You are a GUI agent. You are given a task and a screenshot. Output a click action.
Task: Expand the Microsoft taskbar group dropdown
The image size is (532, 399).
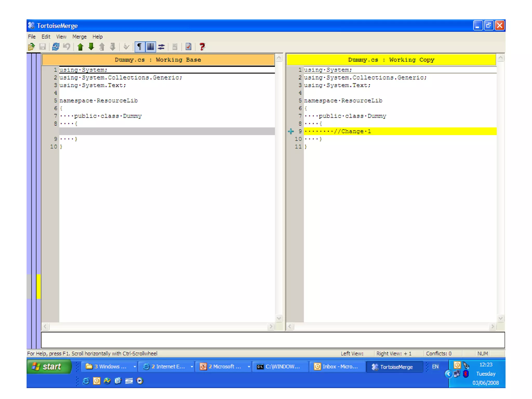pyautogui.click(x=249, y=367)
